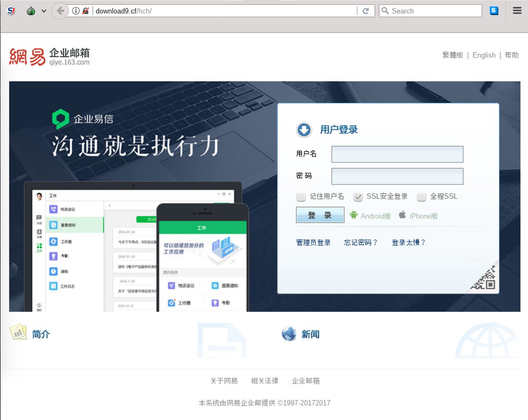Open the 帮助 help link
This screenshot has height=420, width=528.
[512, 55]
